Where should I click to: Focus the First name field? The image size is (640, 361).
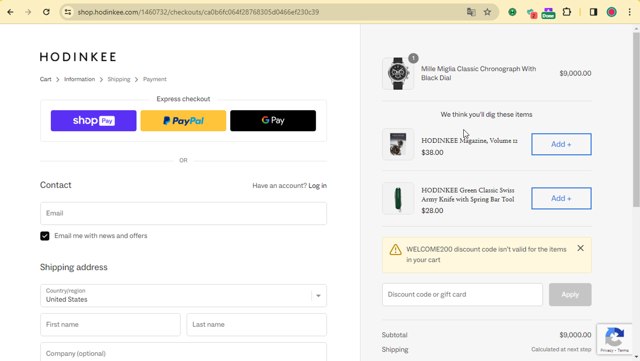[x=110, y=325]
